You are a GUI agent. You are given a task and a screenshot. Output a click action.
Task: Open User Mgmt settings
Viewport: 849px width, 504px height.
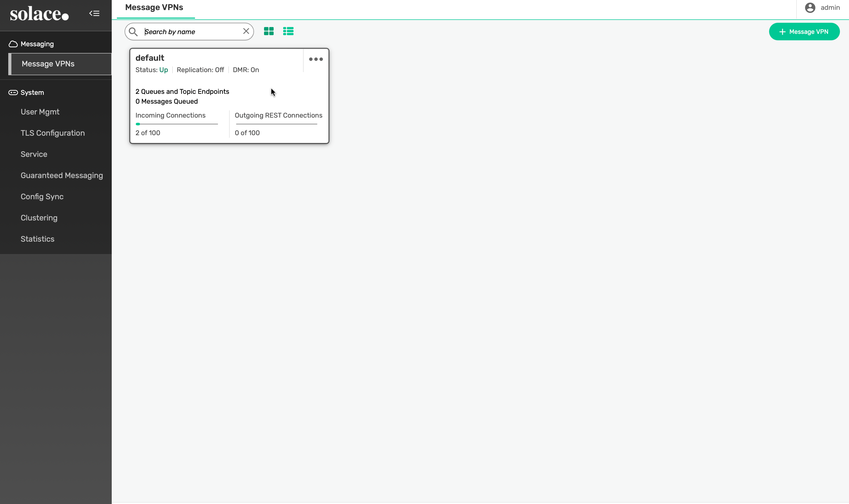pos(40,112)
